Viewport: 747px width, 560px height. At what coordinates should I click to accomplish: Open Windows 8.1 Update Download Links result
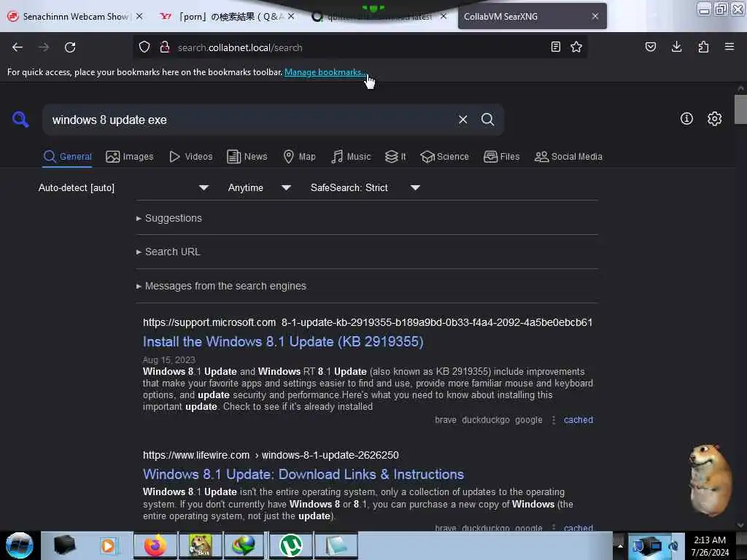(x=303, y=474)
